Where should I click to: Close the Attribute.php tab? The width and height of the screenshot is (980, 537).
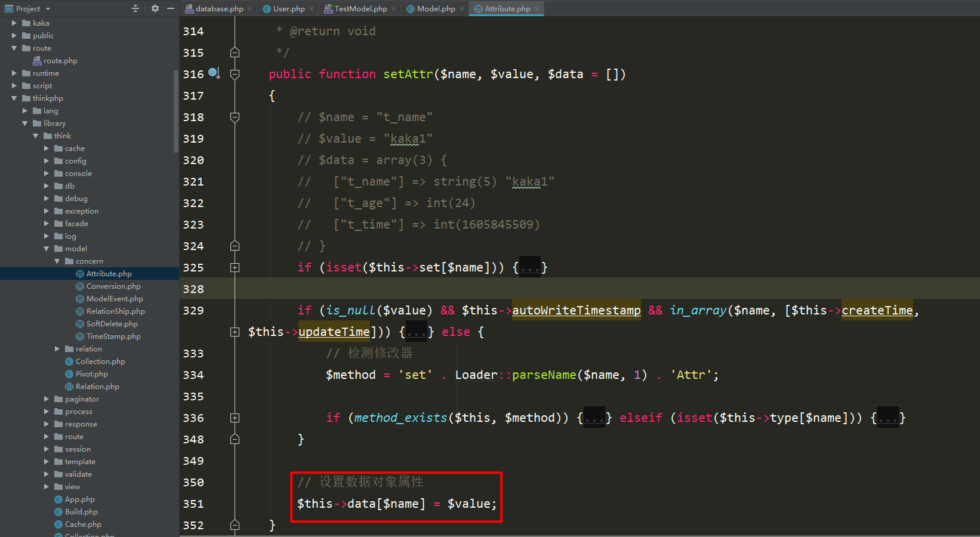pos(537,9)
